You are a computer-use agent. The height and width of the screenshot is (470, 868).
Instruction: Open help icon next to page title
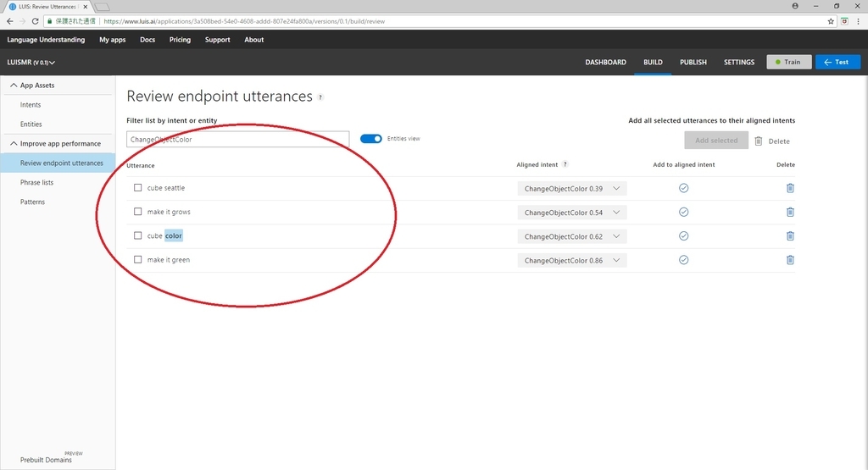(x=320, y=97)
